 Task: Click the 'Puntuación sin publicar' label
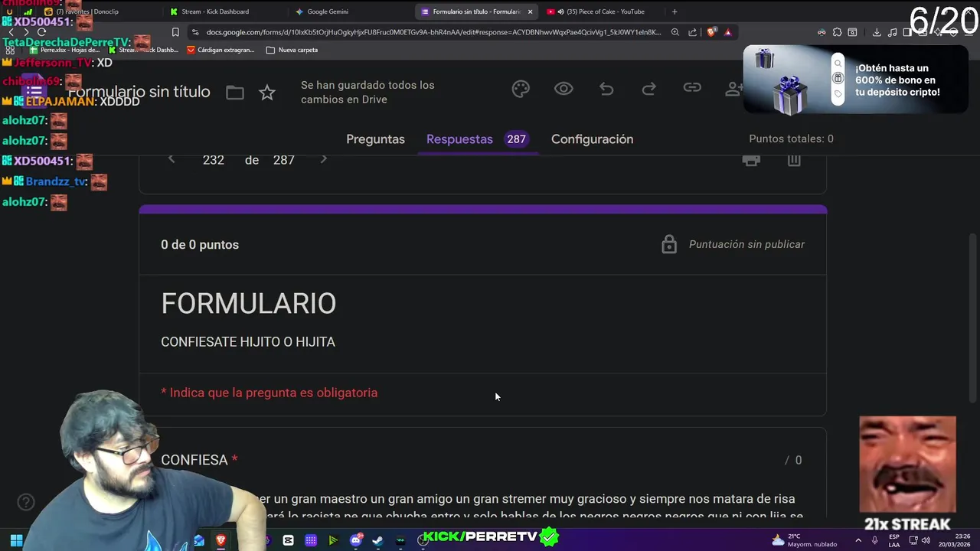tap(746, 244)
